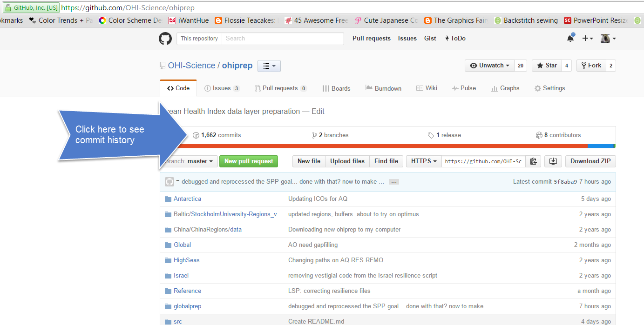644x325 pixels.
Task: Open commit message 'Updating ICOs for AQ'
Action: click(x=318, y=199)
